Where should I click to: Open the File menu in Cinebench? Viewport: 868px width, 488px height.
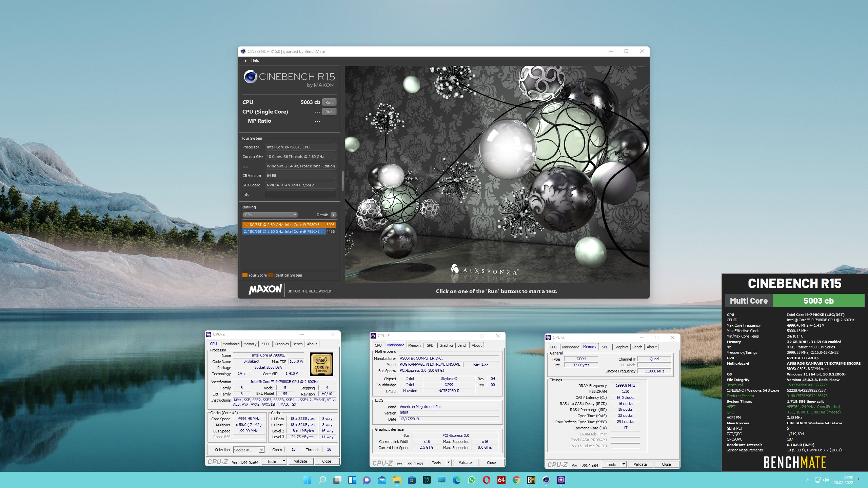pyautogui.click(x=243, y=60)
